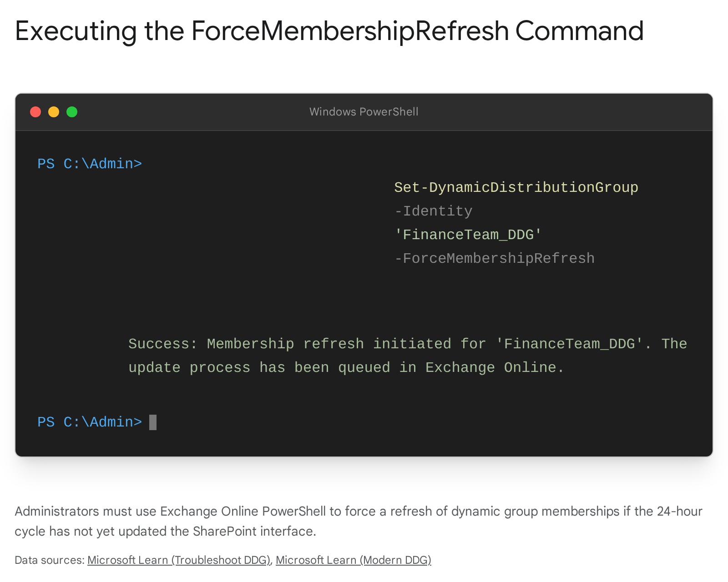Open the Microsoft Learn (Modern DDG) link
This screenshot has height=582, width=728.
pyautogui.click(x=353, y=560)
